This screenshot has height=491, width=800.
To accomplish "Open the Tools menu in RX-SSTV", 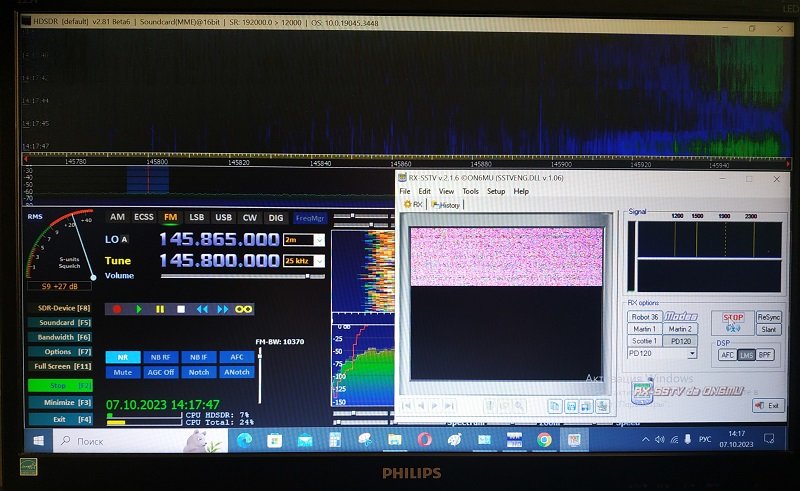I will (x=470, y=191).
